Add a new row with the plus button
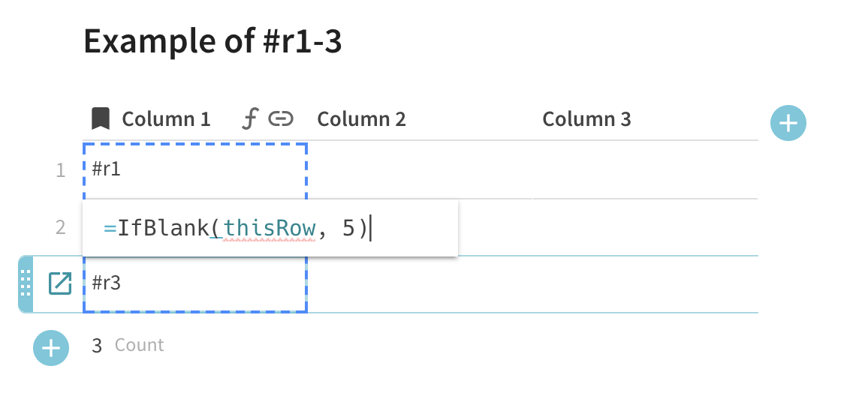The width and height of the screenshot is (868, 408). (x=51, y=348)
